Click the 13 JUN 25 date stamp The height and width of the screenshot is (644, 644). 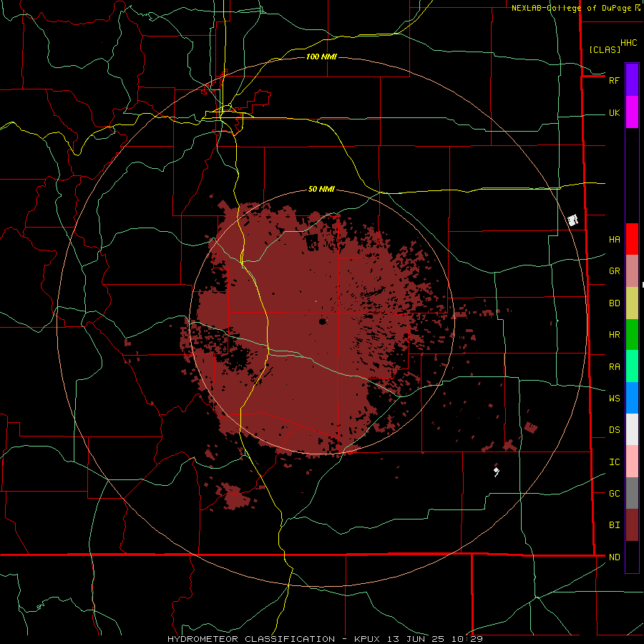click(416, 639)
